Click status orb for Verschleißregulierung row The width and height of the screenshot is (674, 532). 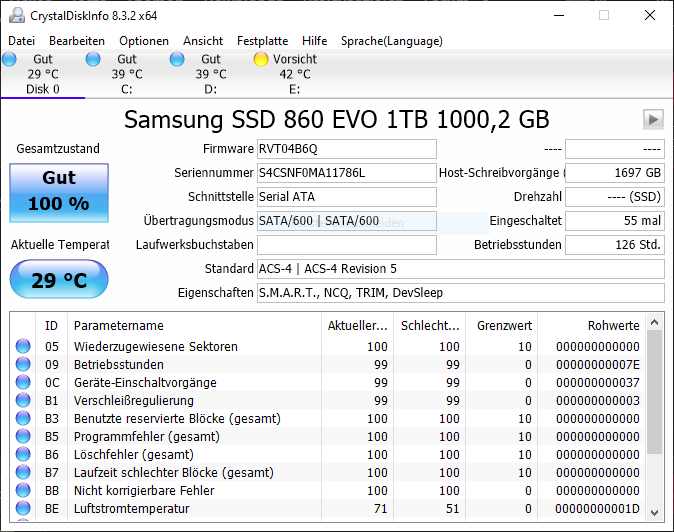[x=23, y=400]
